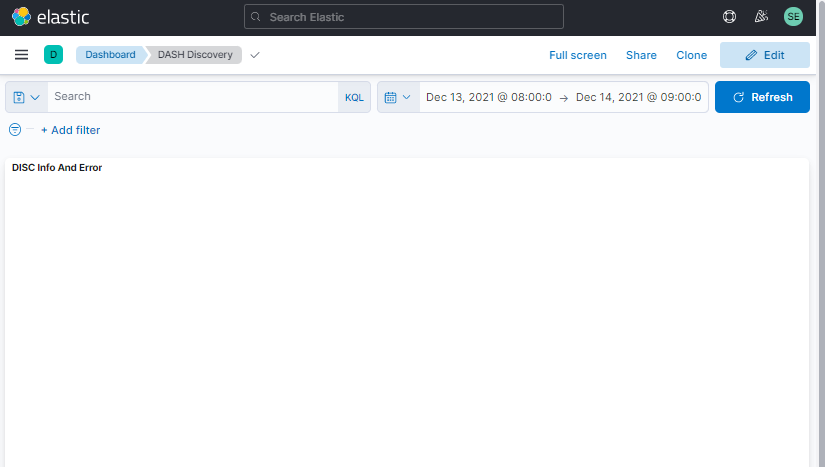The image size is (825, 467).
Task: Toggle the hamburger navigation menu
Action: (22, 55)
